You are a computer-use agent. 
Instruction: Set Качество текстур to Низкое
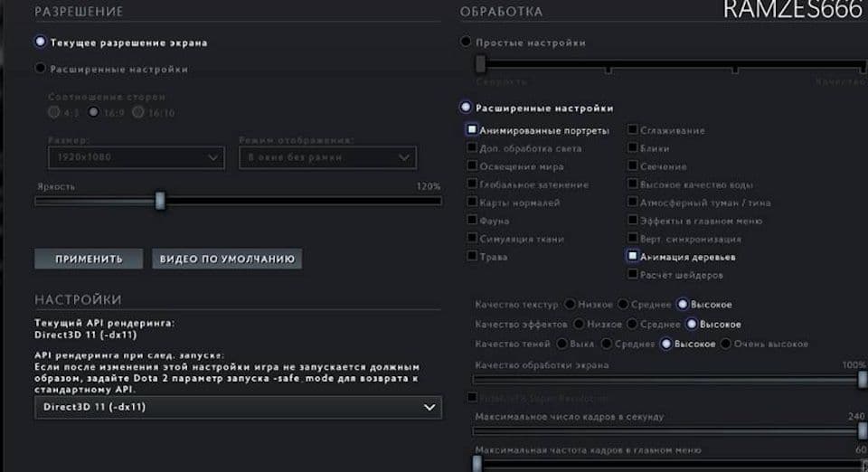[571, 305]
